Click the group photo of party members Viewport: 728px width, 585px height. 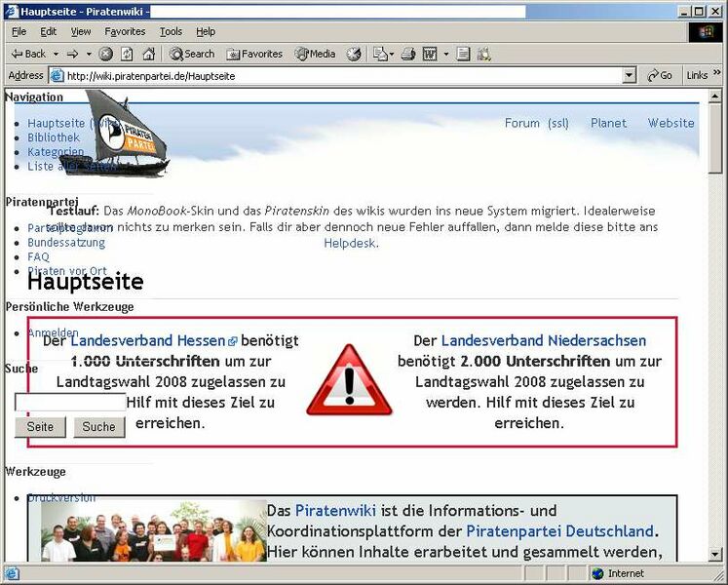[x=154, y=530]
